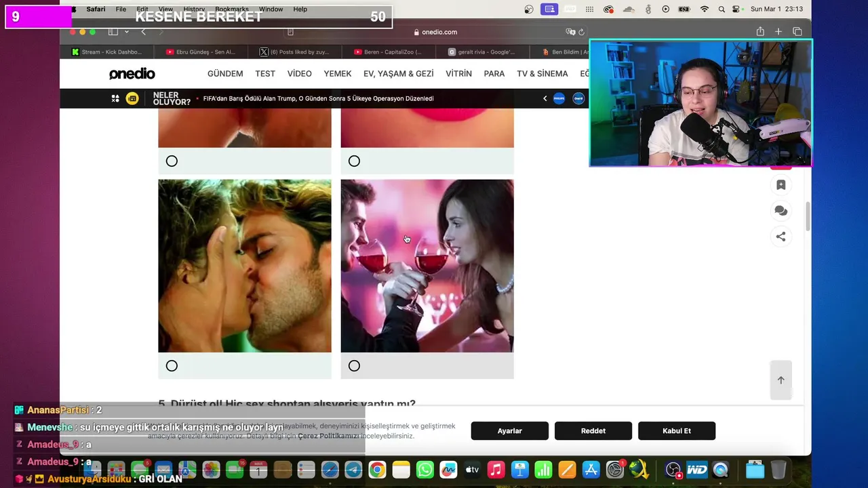Switch to the Posts liked X tab
The image size is (868, 488).
(295, 52)
